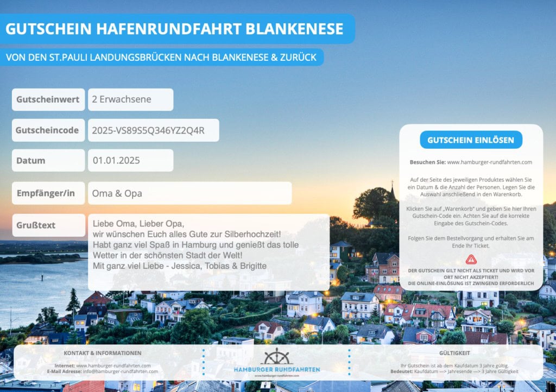Select the voucher code 2025-VS89S5Q346YZ2Q4R field

coord(153,130)
